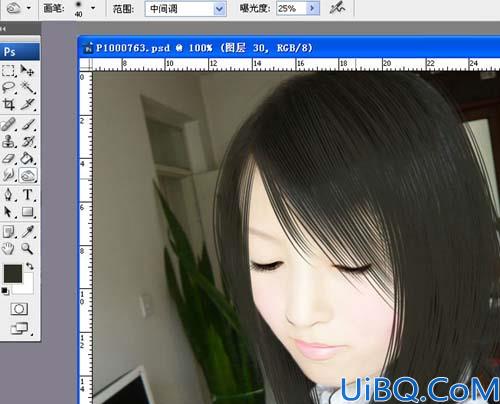The height and width of the screenshot is (404, 500).
Task: Enable airbrush option in options bar
Action: pyautogui.click(x=337, y=8)
